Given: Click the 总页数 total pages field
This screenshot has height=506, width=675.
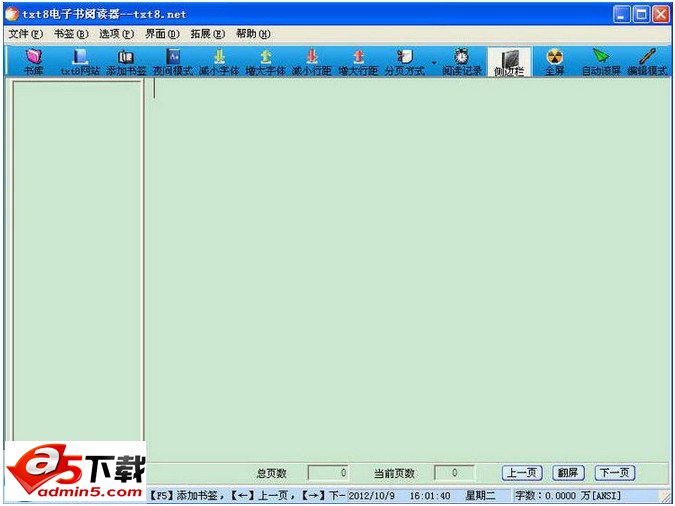Looking at the screenshot, I should (328, 473).
